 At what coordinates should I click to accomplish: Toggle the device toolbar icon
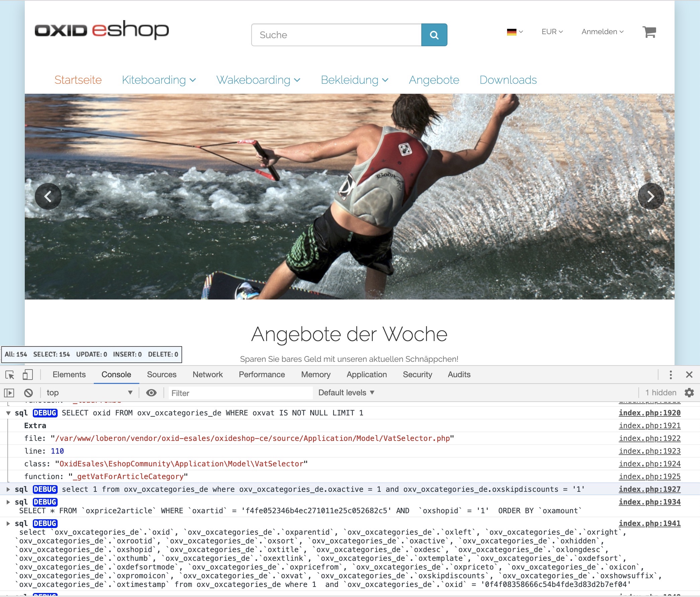[27, 375]
